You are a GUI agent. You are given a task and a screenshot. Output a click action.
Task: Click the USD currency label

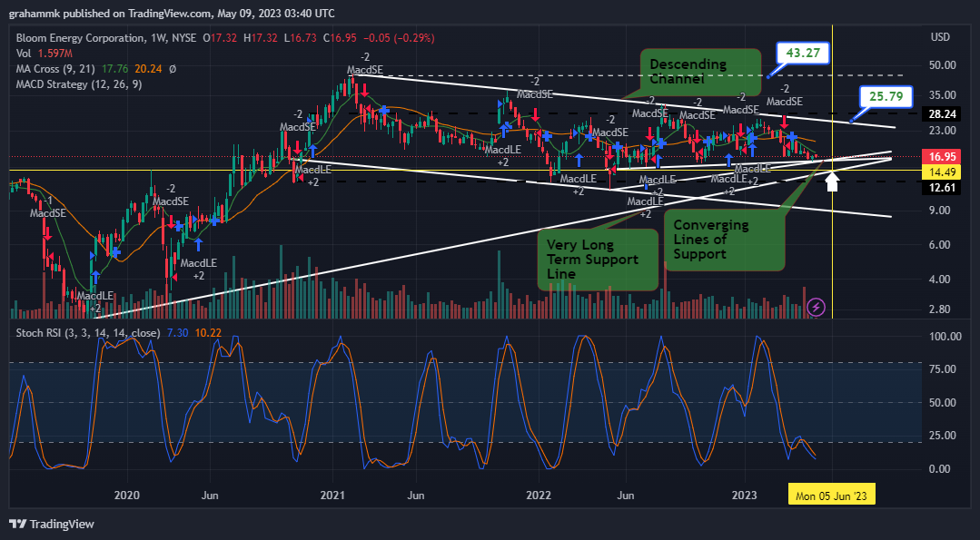940,37
